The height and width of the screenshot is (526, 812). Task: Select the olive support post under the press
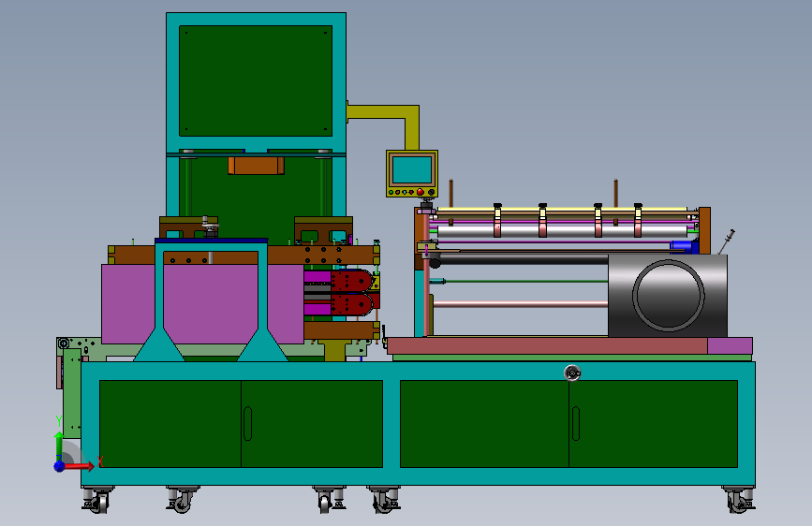click(x=335, y=350)
